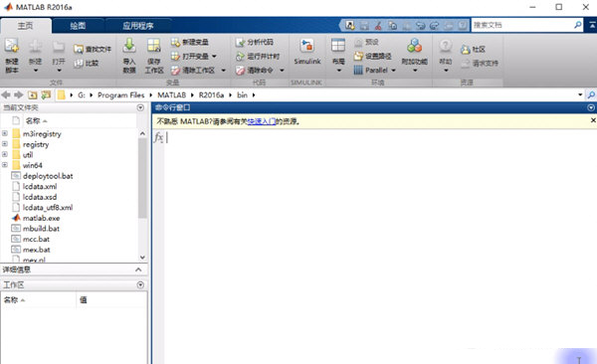The width and height of the screenshot is (597, 364).
Task: Expand the m3iregistry folder
Action: [x=5, y=133]
